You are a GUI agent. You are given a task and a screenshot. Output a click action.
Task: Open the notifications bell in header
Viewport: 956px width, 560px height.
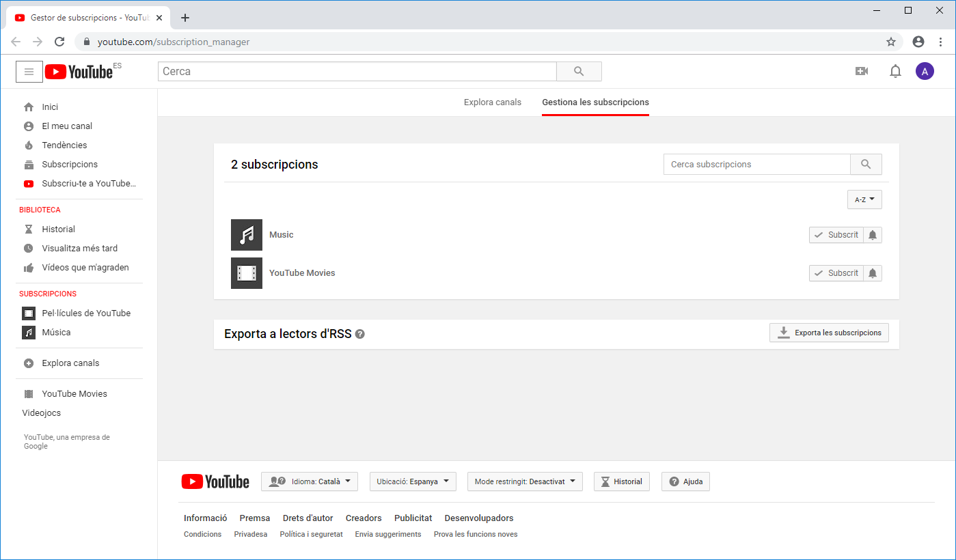(895, 71)
